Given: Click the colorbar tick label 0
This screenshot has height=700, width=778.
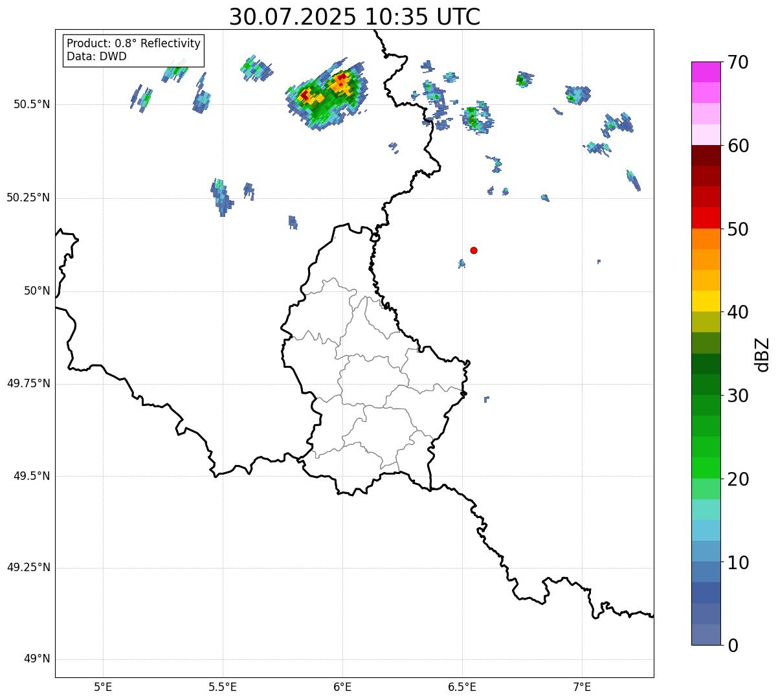Looking at the screenshot, I should 733,646.
